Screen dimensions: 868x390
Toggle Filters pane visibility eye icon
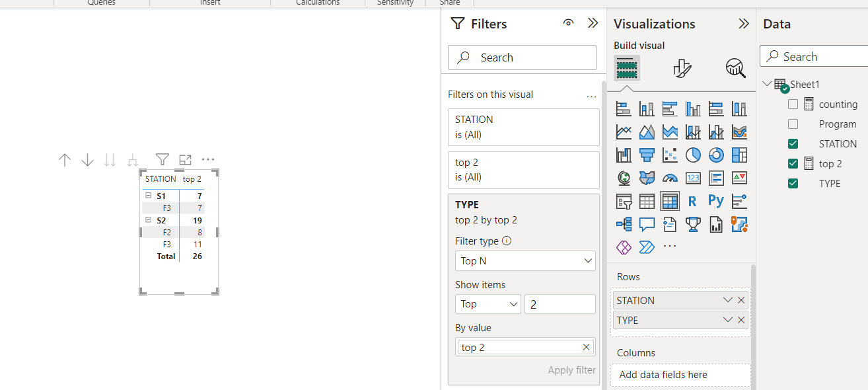click(568, 23)
